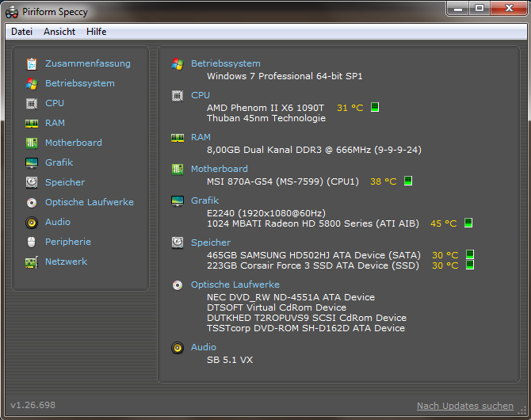Click the Betriebssystem Windows flag icon in sidebar
531x420 pixels.
click(x=32, y=84)
